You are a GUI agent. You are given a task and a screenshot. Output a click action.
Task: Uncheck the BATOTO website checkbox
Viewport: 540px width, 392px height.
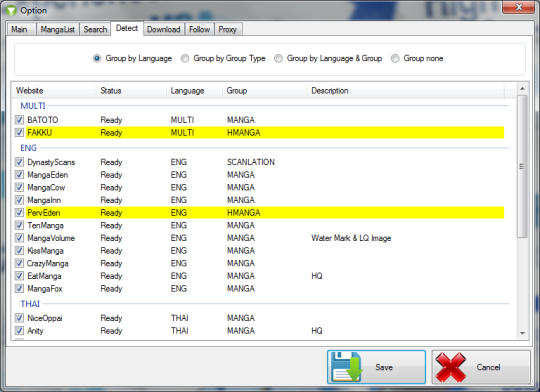19,120
